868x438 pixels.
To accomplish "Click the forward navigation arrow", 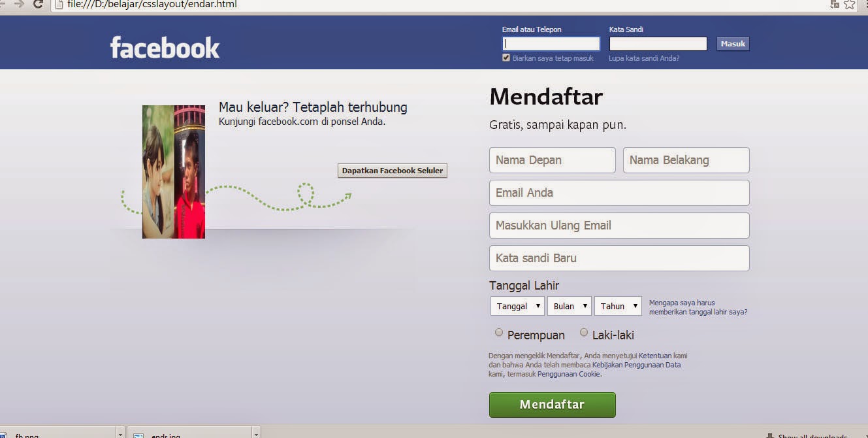I will (18, 4).
